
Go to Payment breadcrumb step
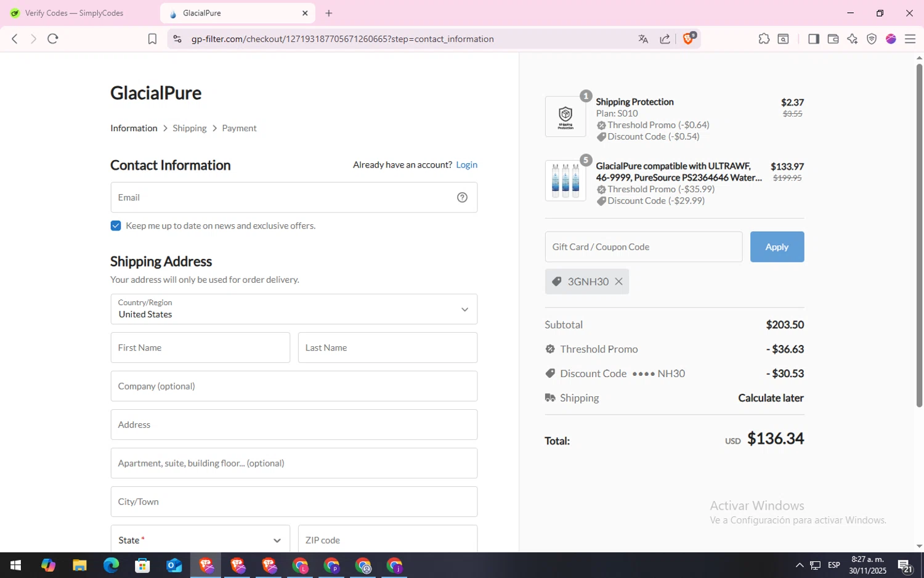coord(239,128)
